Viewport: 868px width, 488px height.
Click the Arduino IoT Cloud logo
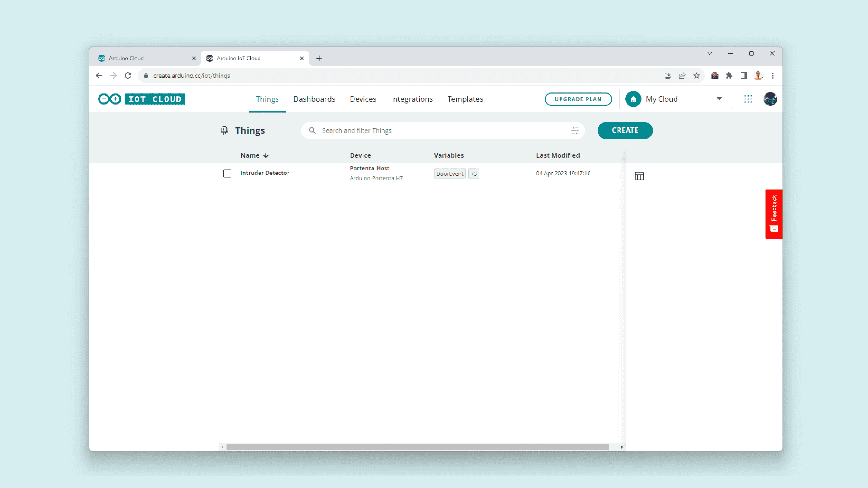click(x=142, y=99)
